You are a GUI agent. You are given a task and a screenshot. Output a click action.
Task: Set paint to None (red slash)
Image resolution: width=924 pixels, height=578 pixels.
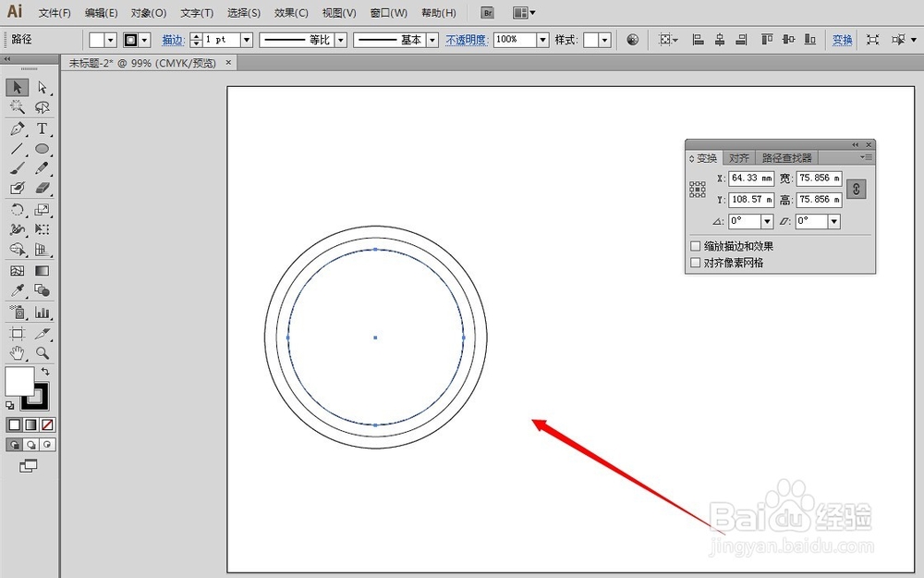[x=48, y=424]
